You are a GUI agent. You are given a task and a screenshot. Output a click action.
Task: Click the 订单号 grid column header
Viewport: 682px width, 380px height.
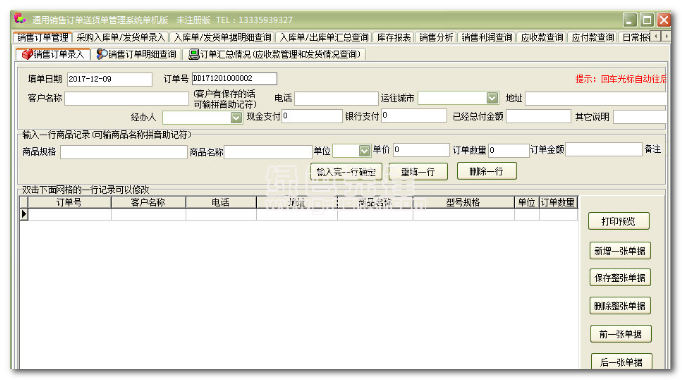[70, 203]
